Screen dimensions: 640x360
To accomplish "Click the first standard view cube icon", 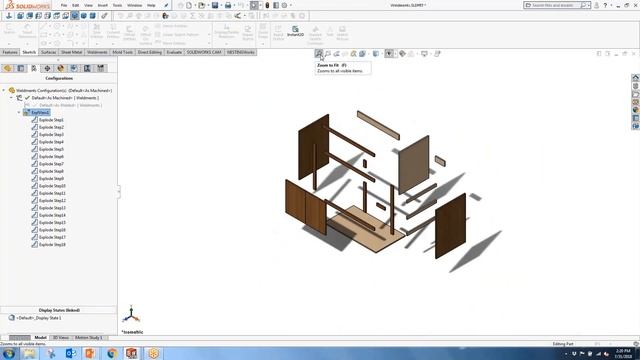I will point(20,16).
